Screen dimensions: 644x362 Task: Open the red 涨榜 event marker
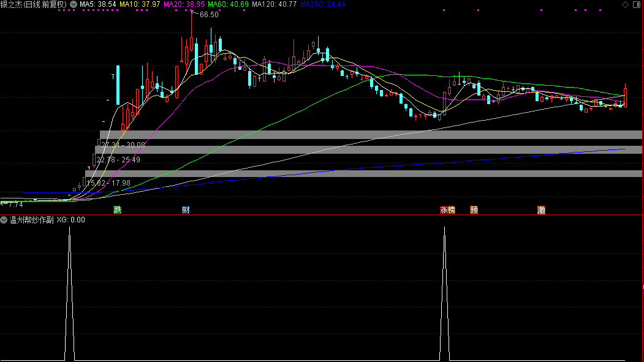[447, 209]
